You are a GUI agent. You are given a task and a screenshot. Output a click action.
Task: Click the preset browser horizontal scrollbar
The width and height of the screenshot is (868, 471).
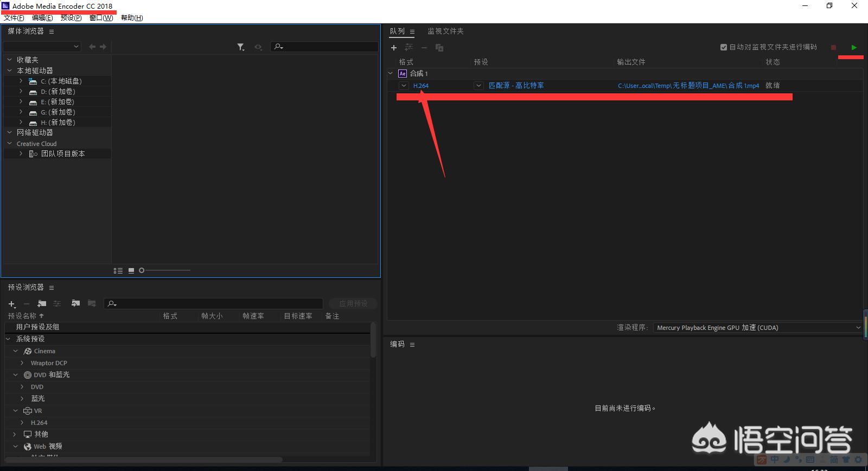(x=143, y=460)
